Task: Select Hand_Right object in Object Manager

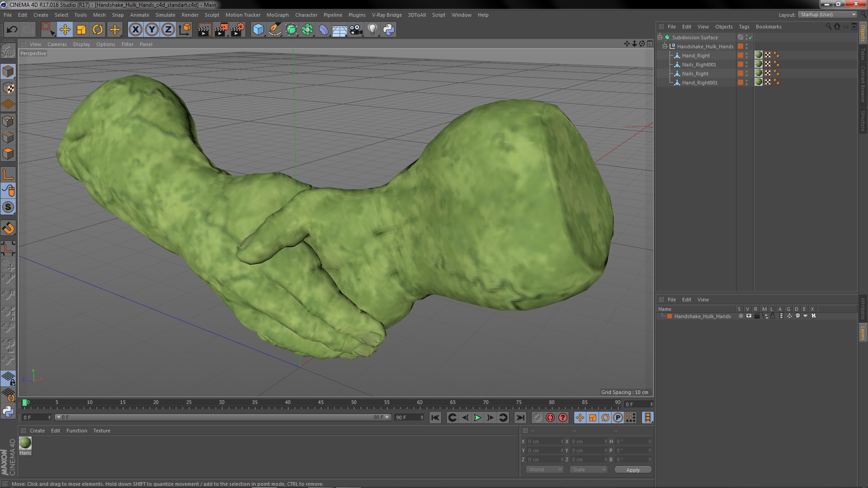Action: click(696, 56)
